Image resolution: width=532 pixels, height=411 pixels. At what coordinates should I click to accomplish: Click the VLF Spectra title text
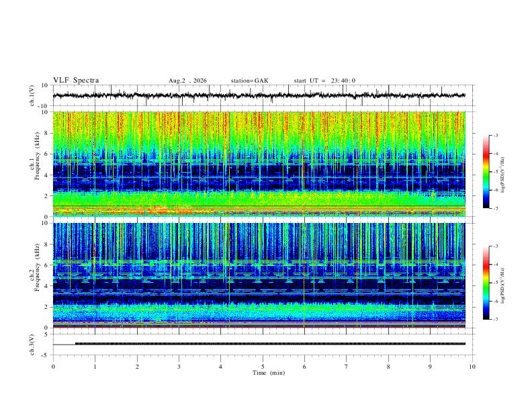(76, 81)
